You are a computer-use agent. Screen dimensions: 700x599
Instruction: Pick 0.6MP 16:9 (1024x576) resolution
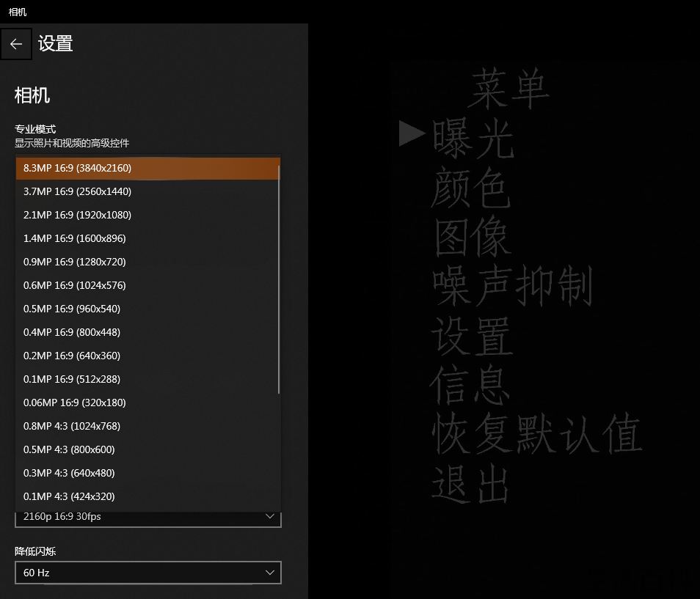(147, 285)
